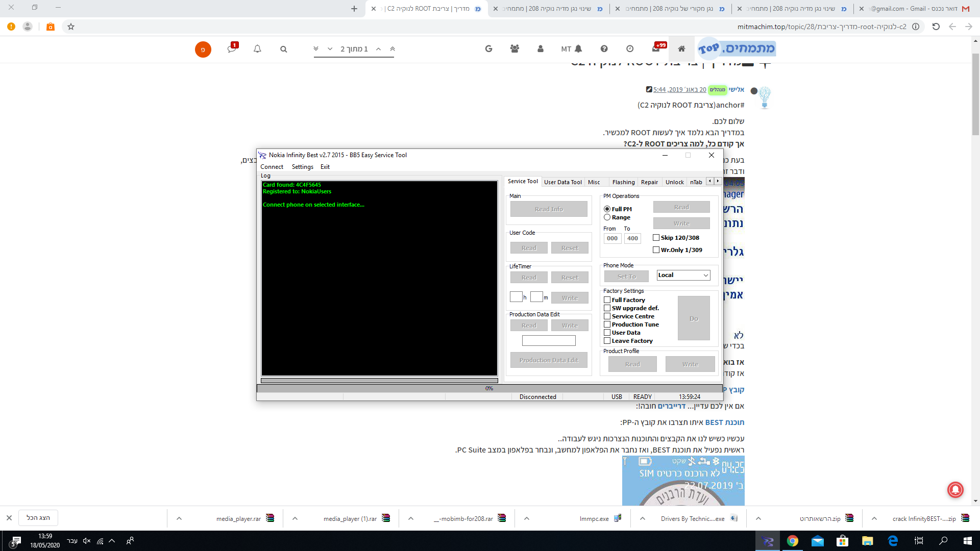Open the Mail app in taskbar
Viewport: 980px width, 551px height.
(818, 541)
